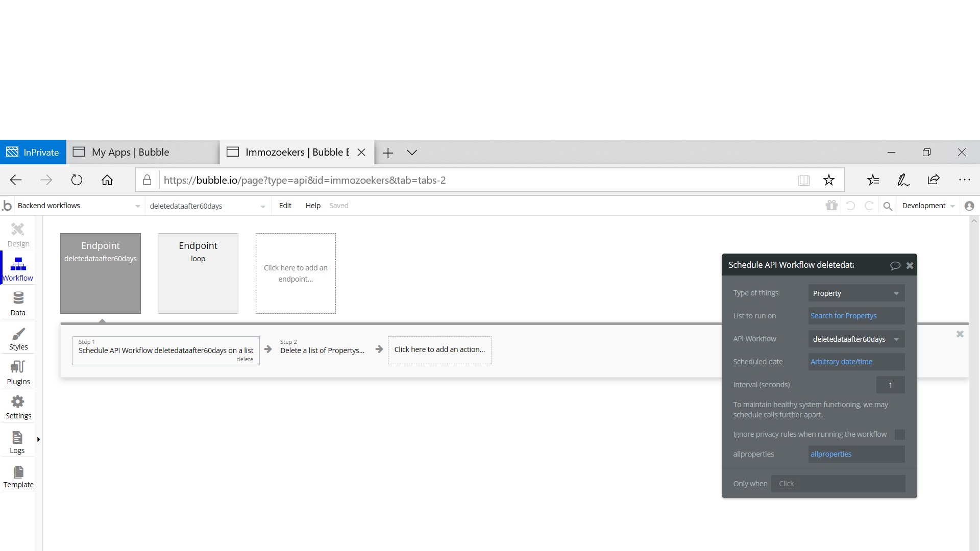Click the Only when condition field
The image size is (980, 551).
[x=838, y=484]
